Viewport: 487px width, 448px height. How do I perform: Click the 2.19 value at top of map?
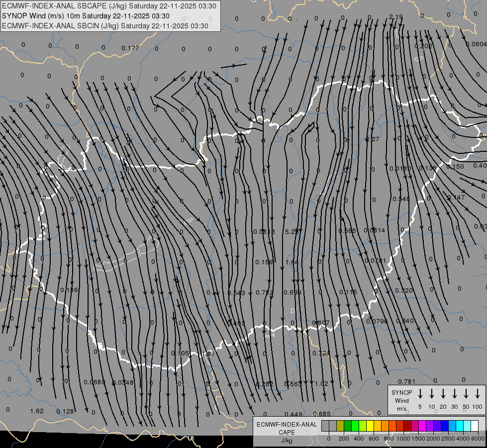(x=396, y=17)
